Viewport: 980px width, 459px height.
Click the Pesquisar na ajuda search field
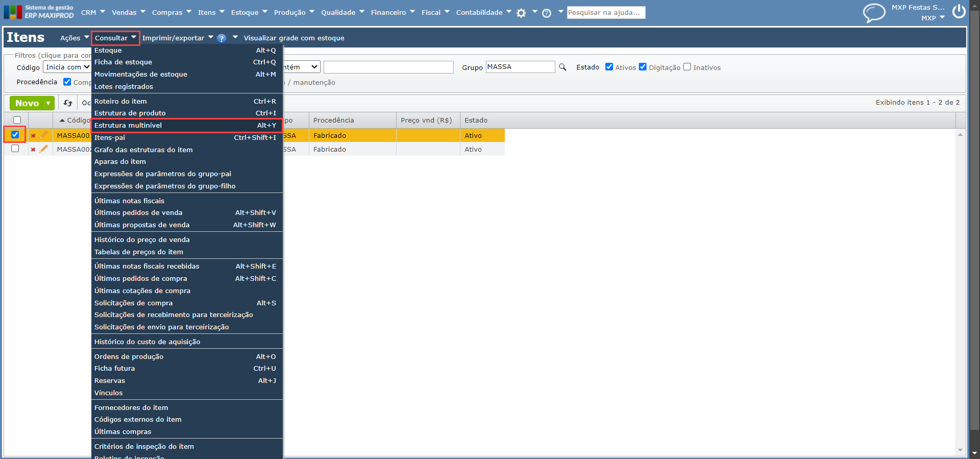pos(606,12)
